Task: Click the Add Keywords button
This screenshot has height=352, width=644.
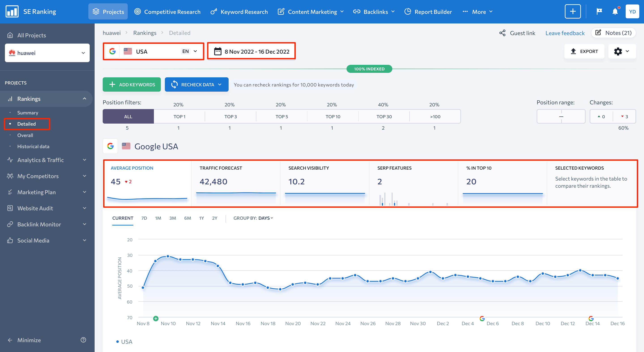Action: (132, 84)
